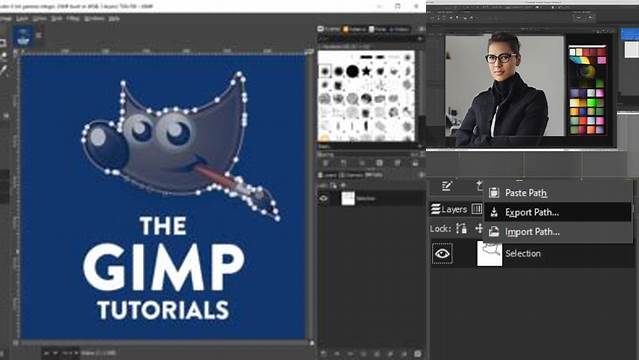Click the Import Path folder icon
Image resolution: width=639 pixels, height=360 pixels.
494,232
